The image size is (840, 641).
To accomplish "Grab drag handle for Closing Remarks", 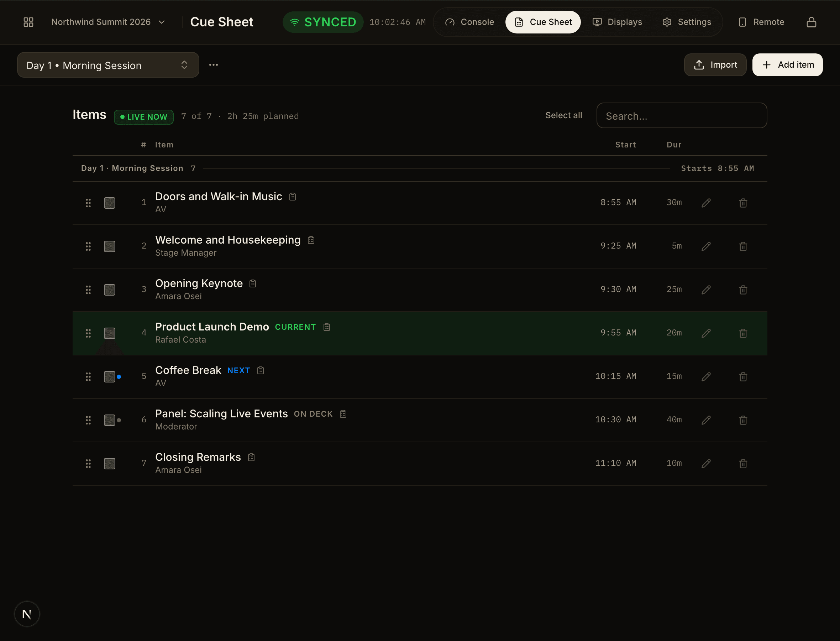I will tap(88, 464).
